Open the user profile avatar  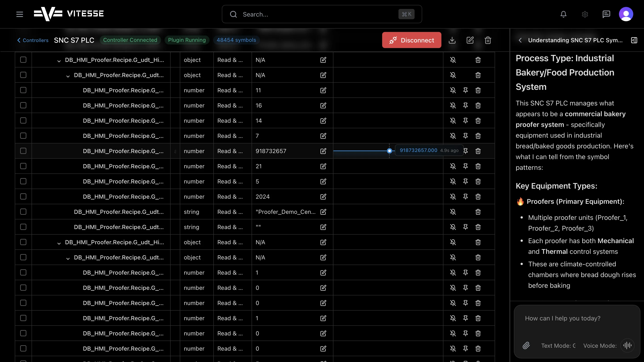tap(626, 14)
